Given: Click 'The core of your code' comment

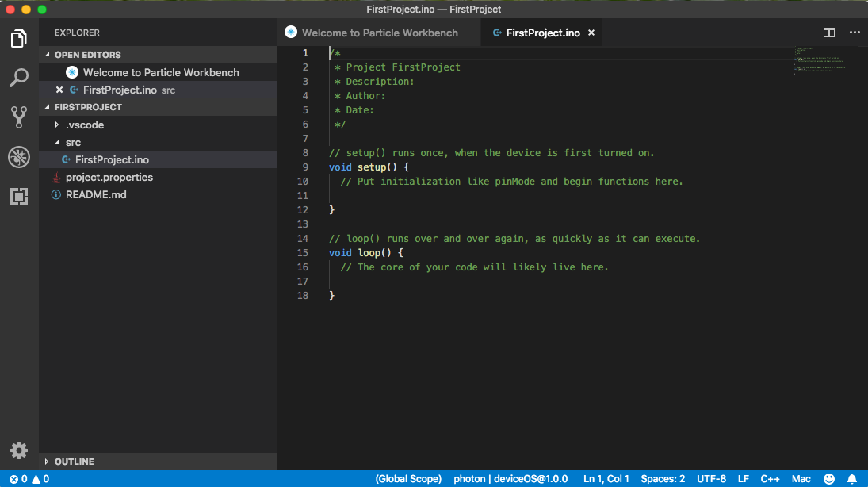Looking at the screenshot, I should coord(474,267).
